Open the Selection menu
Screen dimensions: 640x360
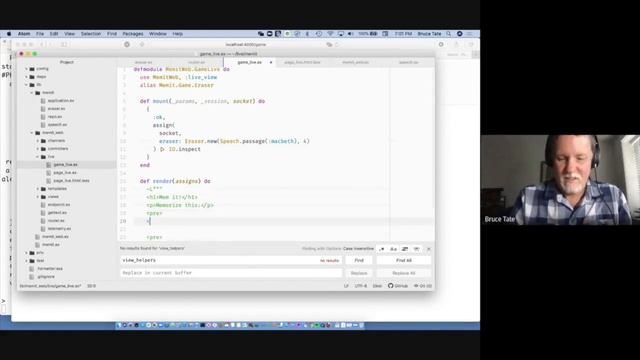(91, 34)
